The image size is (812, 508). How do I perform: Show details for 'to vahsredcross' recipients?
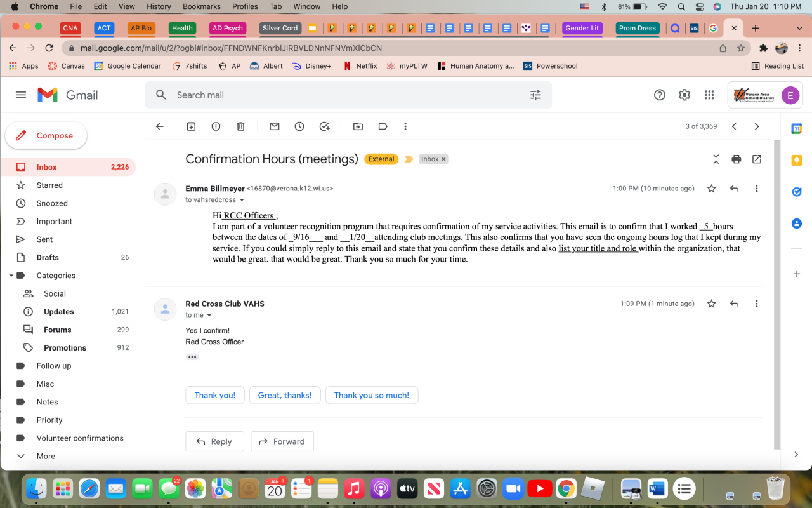(242, 200)
